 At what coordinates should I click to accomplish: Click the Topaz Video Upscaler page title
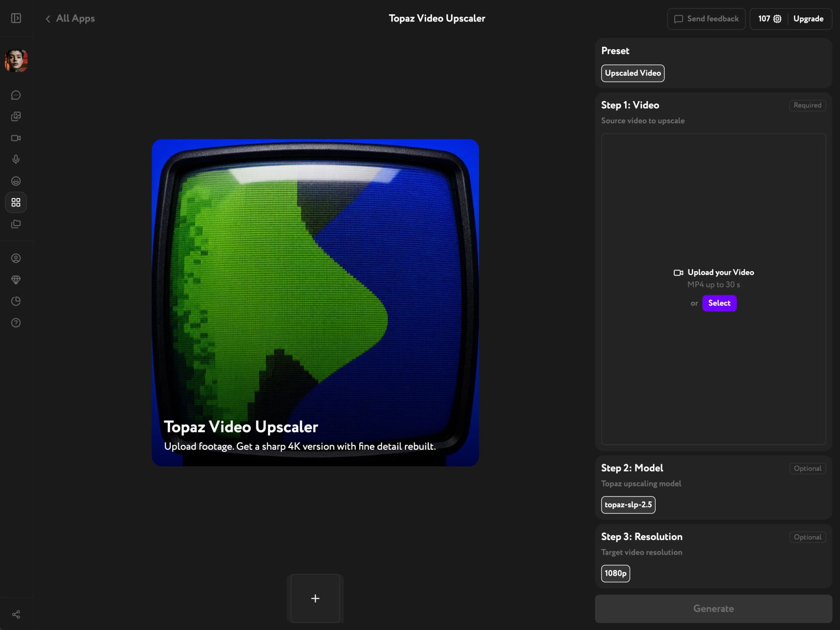[x=437, y=18]
